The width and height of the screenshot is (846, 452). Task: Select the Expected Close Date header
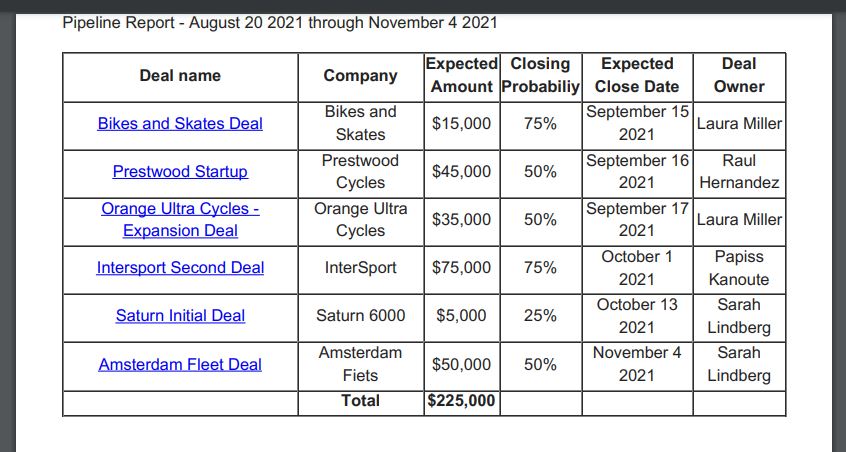(637, 76)
